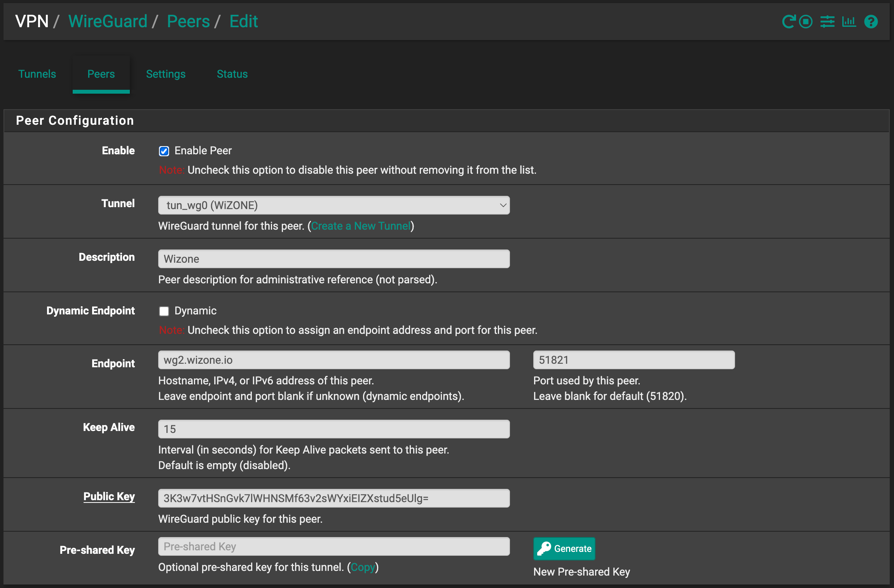Tick the Dynamic endpoint checkbox
This screenshot has height=588, width=894.
pos(164,311)
